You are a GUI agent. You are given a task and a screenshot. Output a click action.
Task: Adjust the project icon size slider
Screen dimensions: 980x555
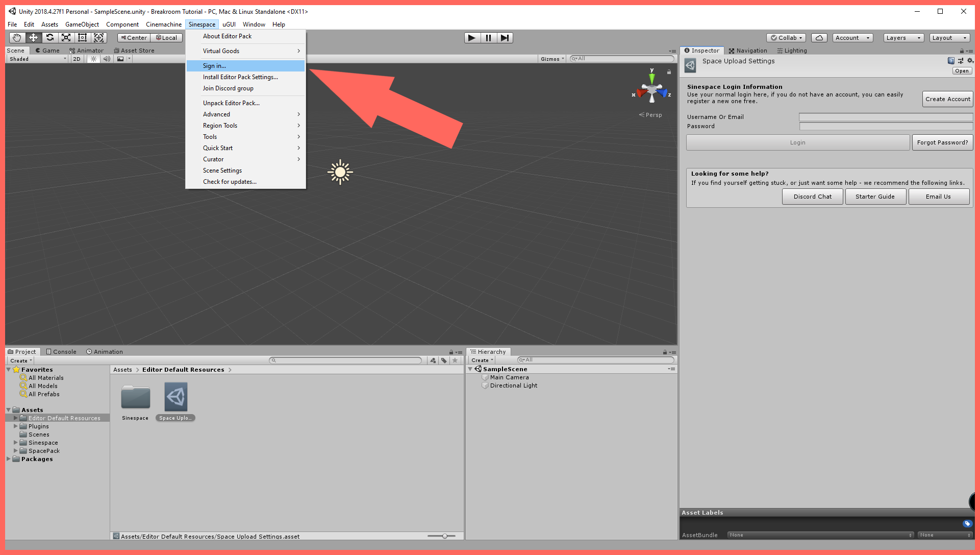pos(444,536)
